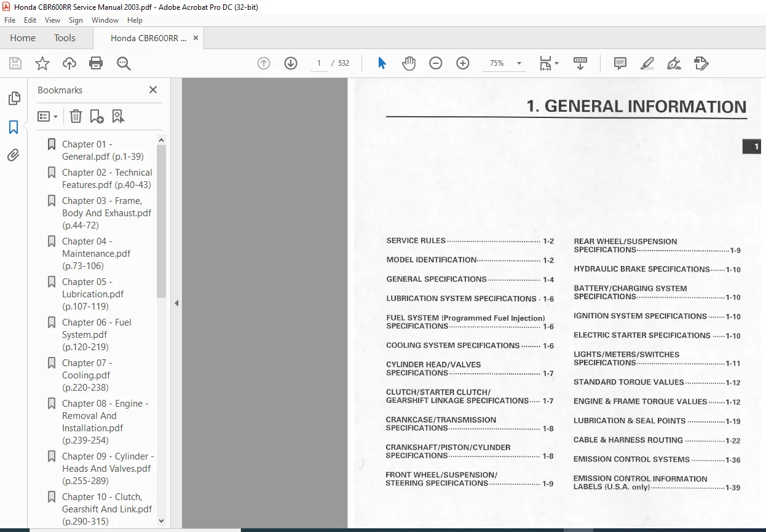
Task: Zoom in with plus button
Action: pyautogui.click(x=463, y=63)
